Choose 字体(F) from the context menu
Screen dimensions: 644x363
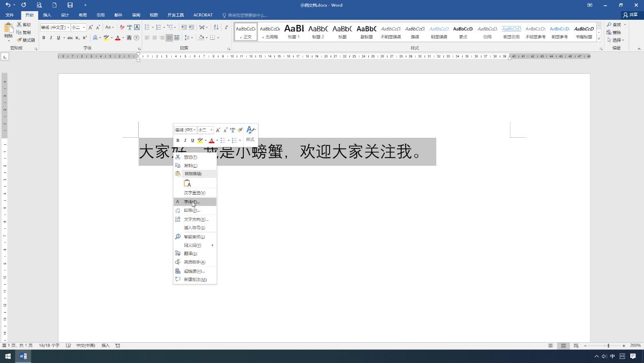coord(192,202)
